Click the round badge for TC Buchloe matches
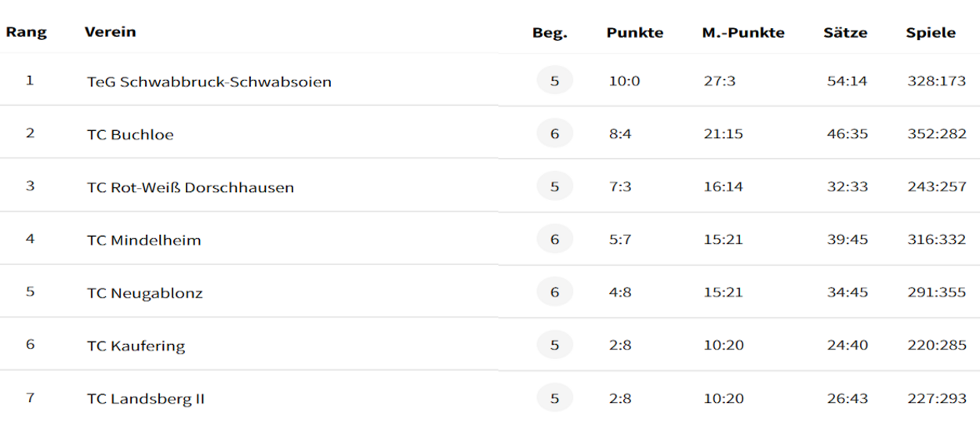This screenshot has height=428, width=980. point(555,134)
